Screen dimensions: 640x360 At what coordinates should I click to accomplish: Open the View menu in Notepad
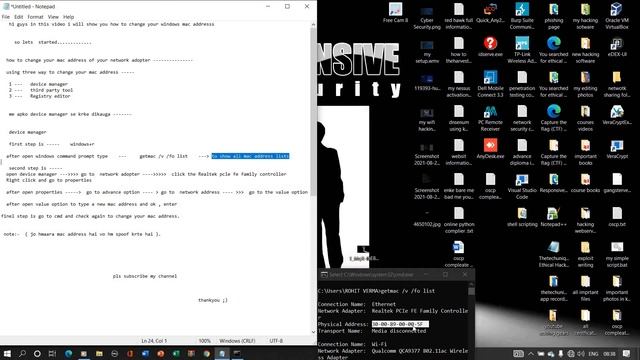pyautogui.click(x=53, y=17)
